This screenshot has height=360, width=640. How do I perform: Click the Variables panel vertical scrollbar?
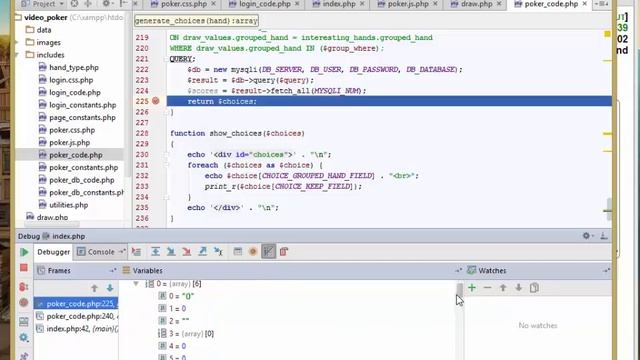(x=460, y=289)
